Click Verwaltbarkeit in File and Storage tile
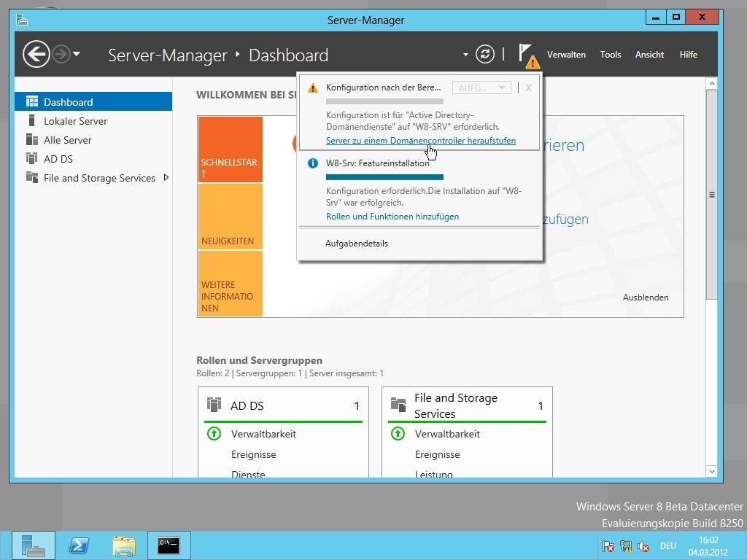The image size is (747, 560). (447, 434)
